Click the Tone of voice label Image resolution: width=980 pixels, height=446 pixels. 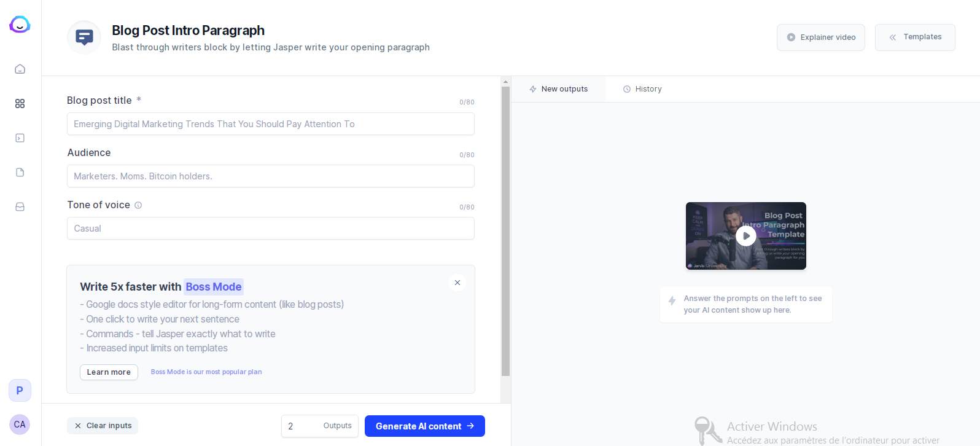pos(99,205)
